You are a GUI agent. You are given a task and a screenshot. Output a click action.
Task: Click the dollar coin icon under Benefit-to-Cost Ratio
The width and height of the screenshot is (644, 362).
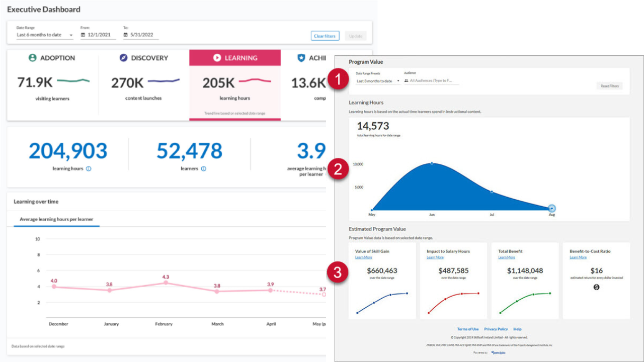[x=596, y=287]
